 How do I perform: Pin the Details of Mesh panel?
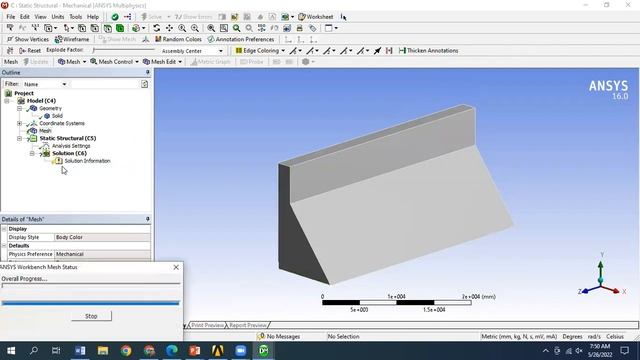(148, 219)
